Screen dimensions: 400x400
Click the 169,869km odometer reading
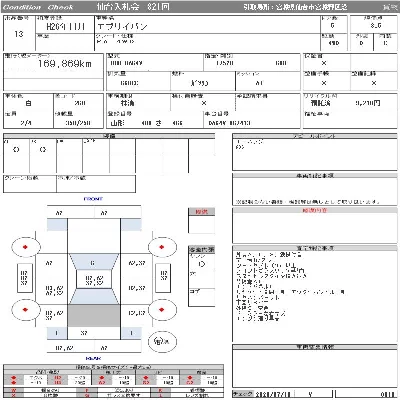click(65, 64)
